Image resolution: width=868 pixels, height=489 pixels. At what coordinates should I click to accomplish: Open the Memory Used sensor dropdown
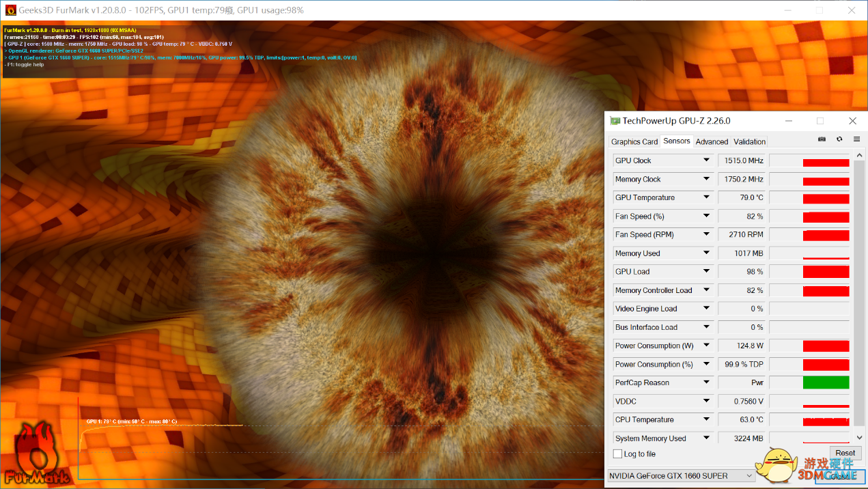pos(707,253)
